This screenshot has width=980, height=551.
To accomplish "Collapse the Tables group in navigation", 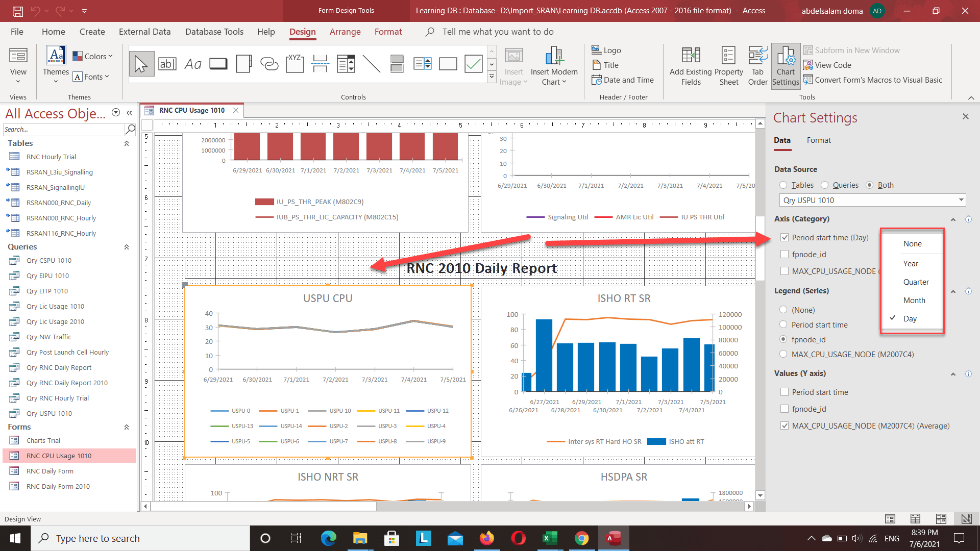I will point(127,144).
